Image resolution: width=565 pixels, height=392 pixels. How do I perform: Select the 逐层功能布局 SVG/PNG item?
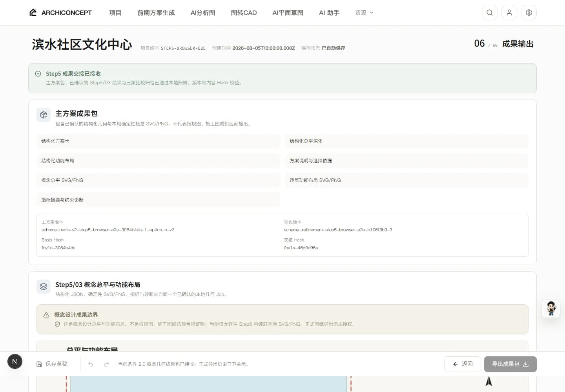(406, 180)
